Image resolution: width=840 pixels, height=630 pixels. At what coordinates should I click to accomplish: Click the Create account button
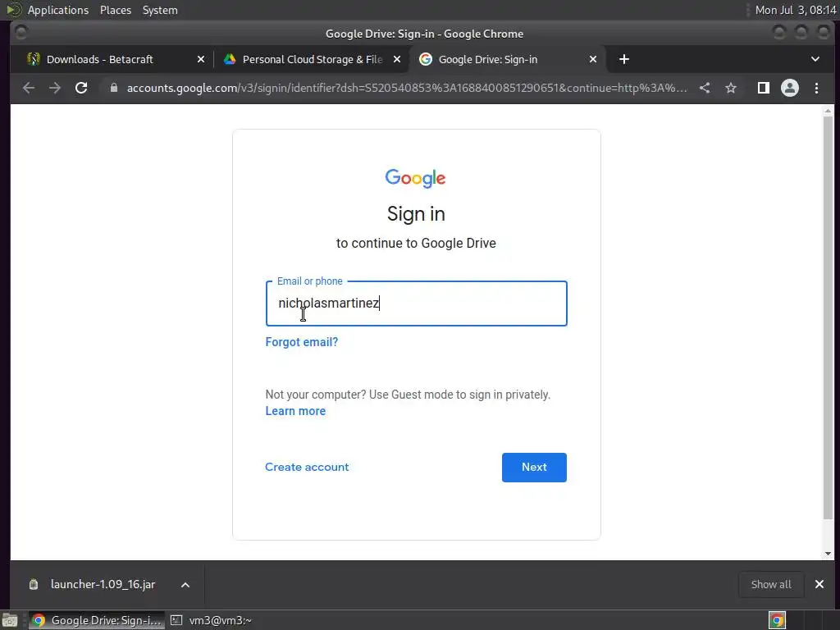coord(307,467)
